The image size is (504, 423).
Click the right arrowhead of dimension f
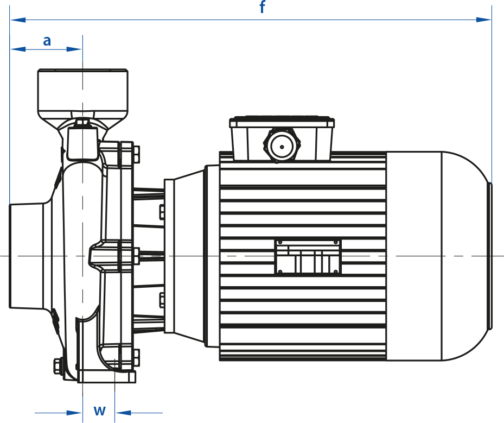point(483,20)
